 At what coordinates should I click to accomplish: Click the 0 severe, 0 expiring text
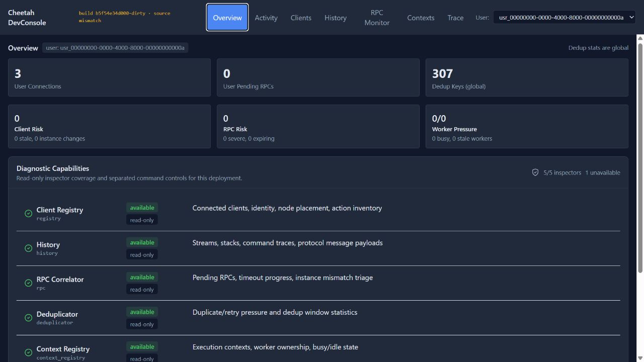click(x=249, y=138)
